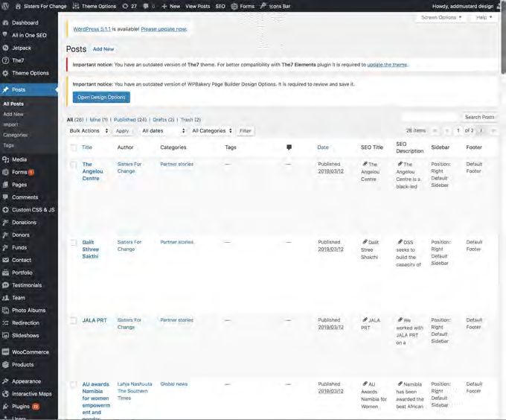Screen dimensions: 506x420
Task: Show Published (24) posts filter
Action: pyautogui.click(x=130, y=120)
